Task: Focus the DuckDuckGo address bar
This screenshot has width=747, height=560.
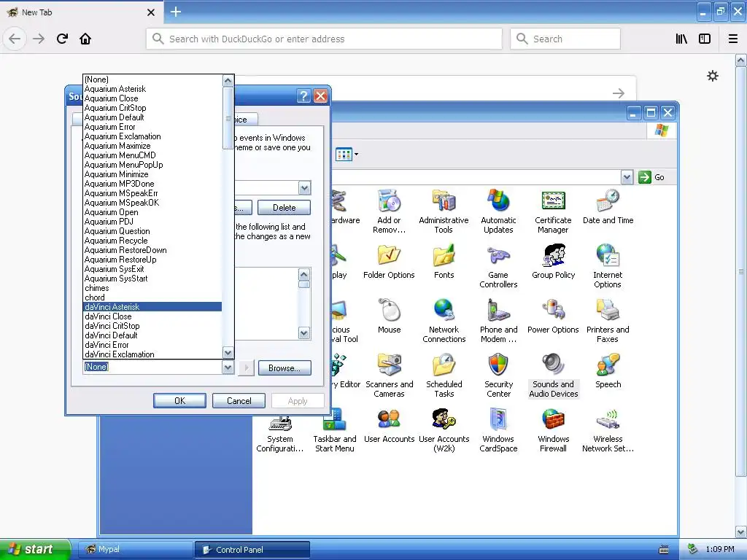Action: point(324,39)
